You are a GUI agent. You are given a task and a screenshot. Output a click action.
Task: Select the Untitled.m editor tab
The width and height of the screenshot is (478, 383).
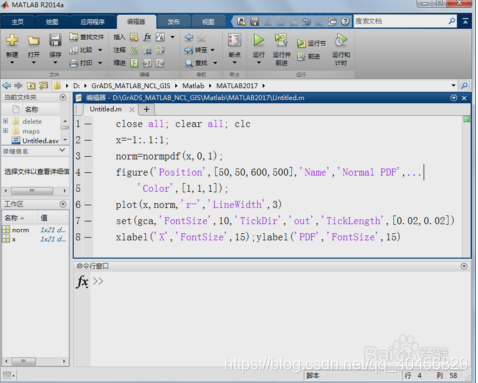106,109
